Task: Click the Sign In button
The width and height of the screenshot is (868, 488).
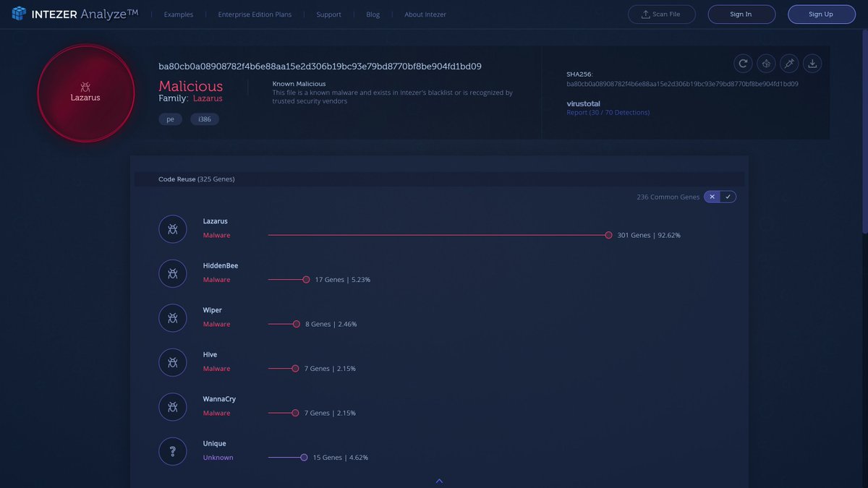Action: click(x=741, y=14)
